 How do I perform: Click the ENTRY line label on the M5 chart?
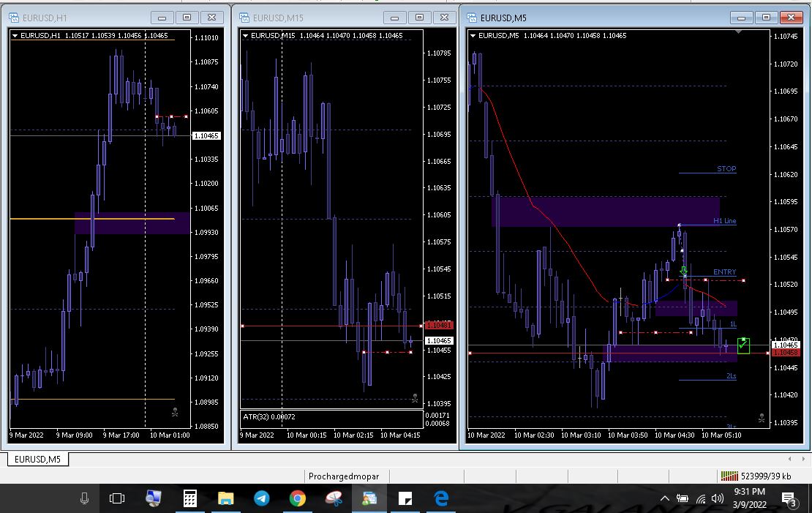724,272
